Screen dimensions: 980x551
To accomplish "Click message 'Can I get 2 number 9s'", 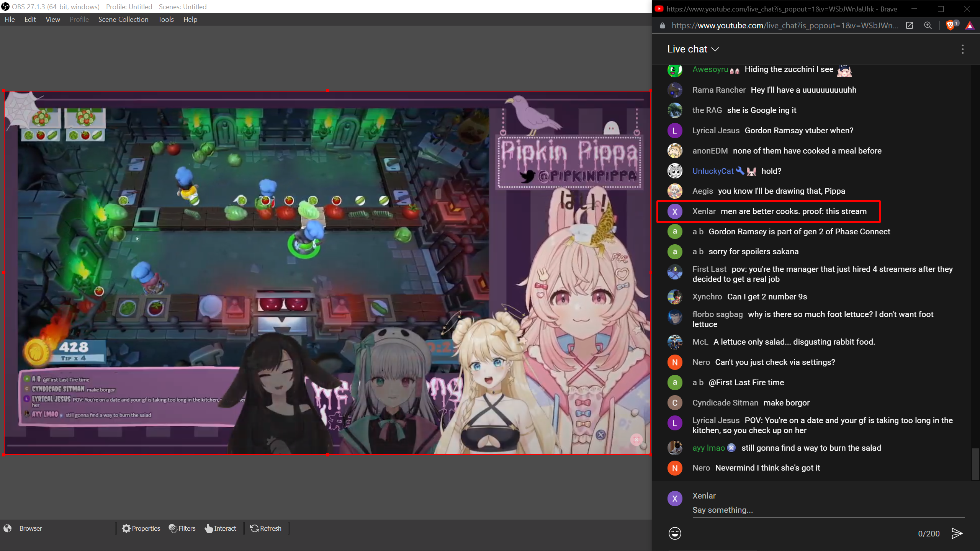I will pos(767,297).
